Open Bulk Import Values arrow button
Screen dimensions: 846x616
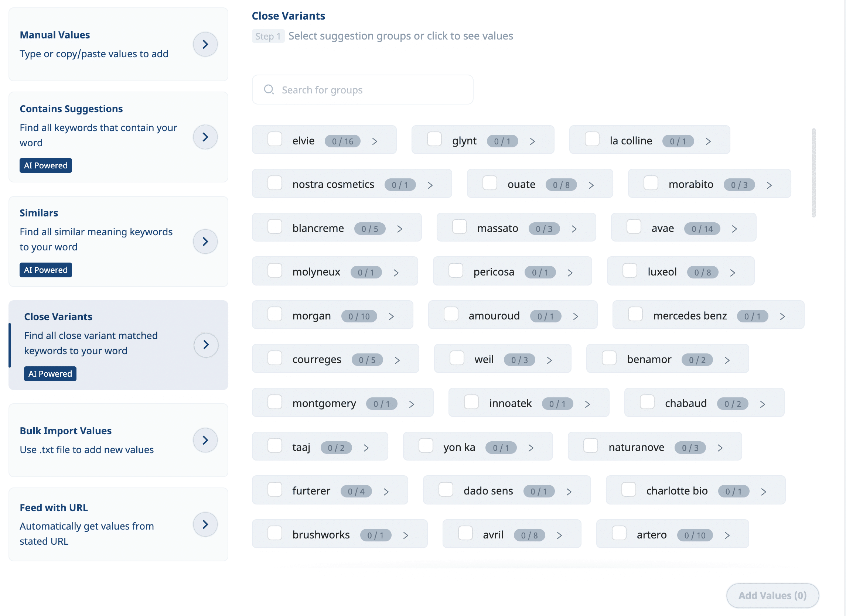(205, 440)
